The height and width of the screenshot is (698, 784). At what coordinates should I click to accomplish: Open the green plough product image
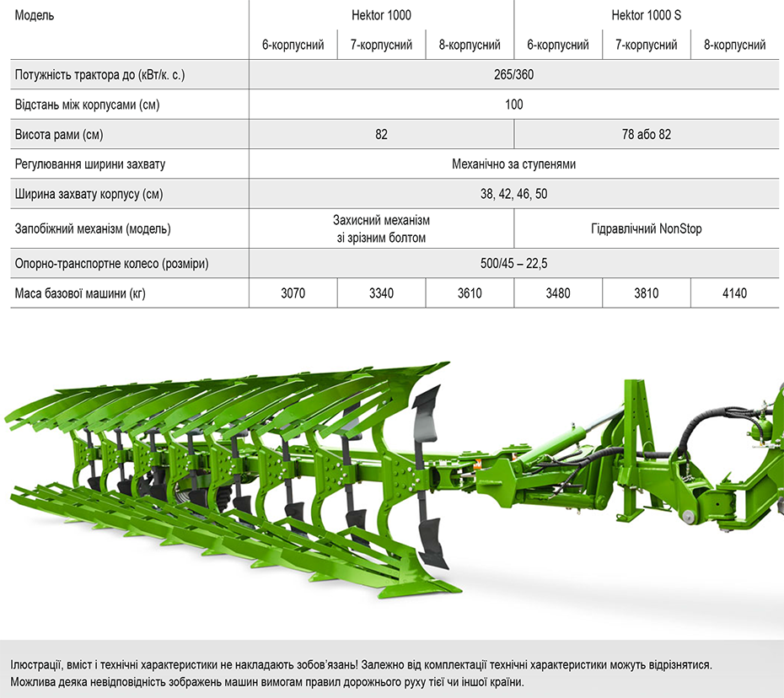point(392,480)
